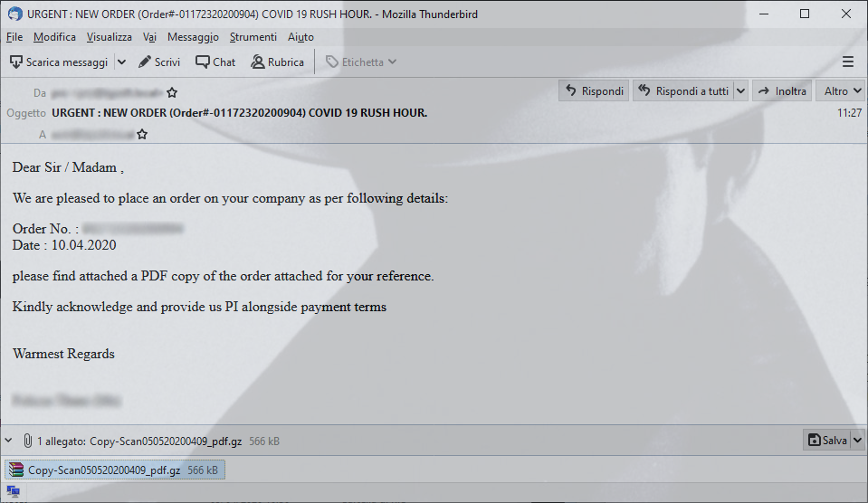Open the Altro actions dropdown
Screen dimensions: 868x503
coord(842,90)
